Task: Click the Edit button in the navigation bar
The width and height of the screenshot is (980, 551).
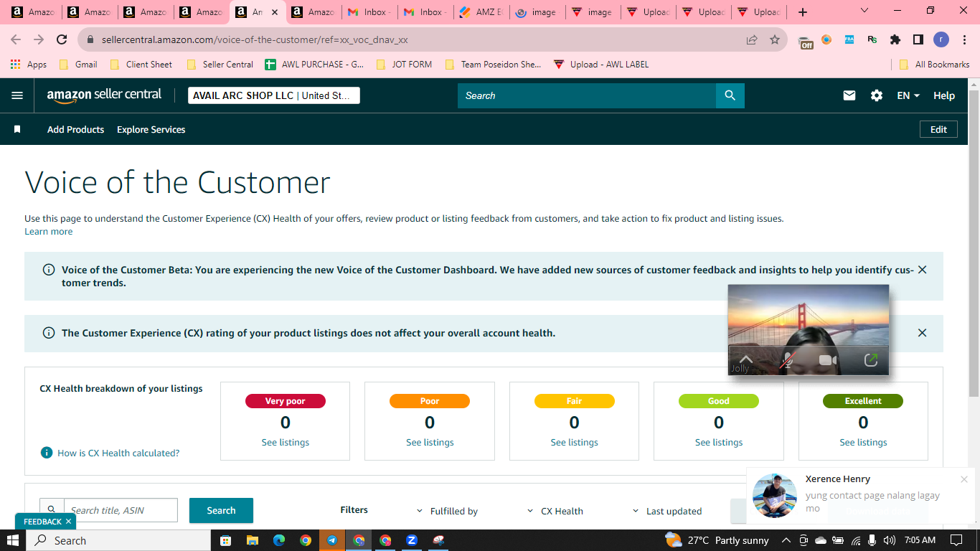Action: pos(939,129)
